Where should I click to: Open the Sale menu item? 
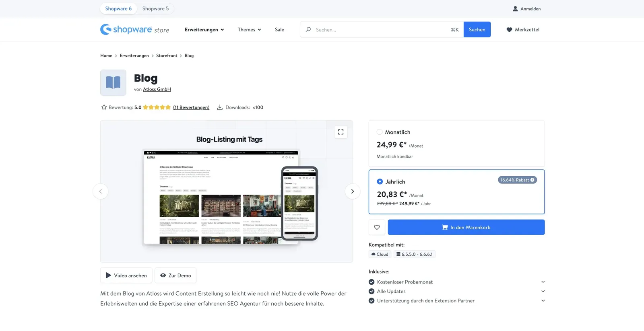[279, 30]
